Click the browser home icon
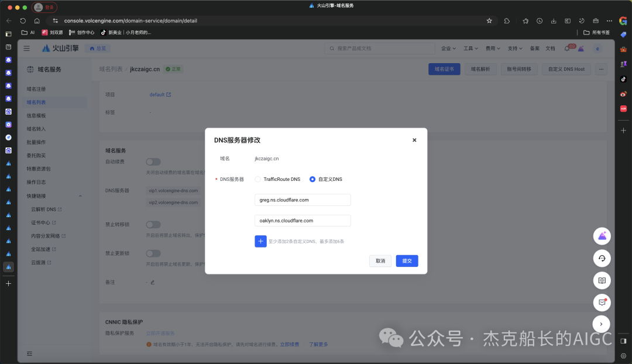Viewport: 632px width, 364px height. [37, 20]
